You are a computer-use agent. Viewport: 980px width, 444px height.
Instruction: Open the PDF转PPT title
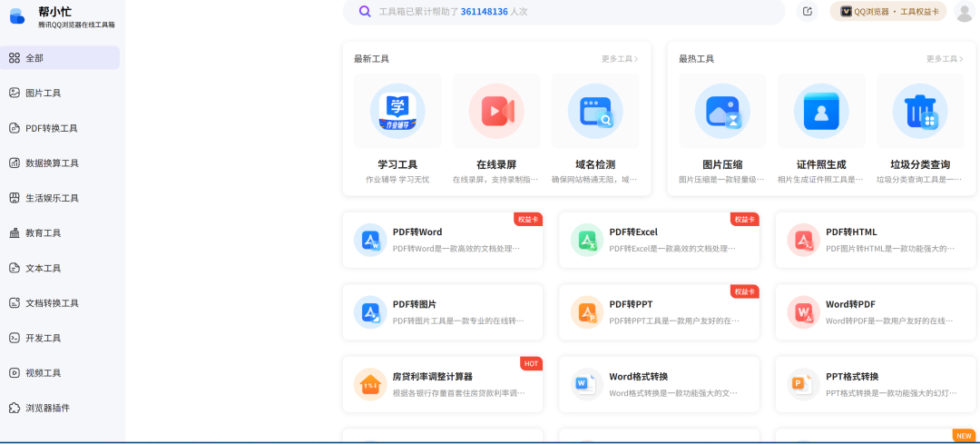point(632,304)
